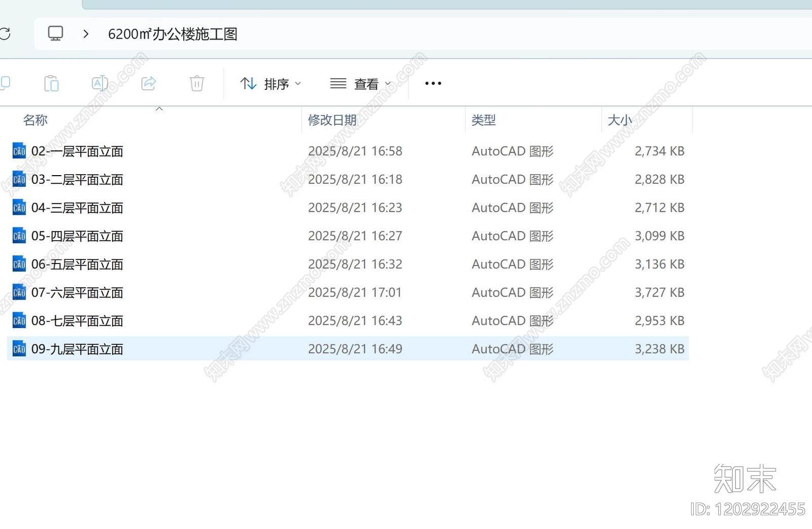Click size value 3,727 KB

click(x=659, y=293)
